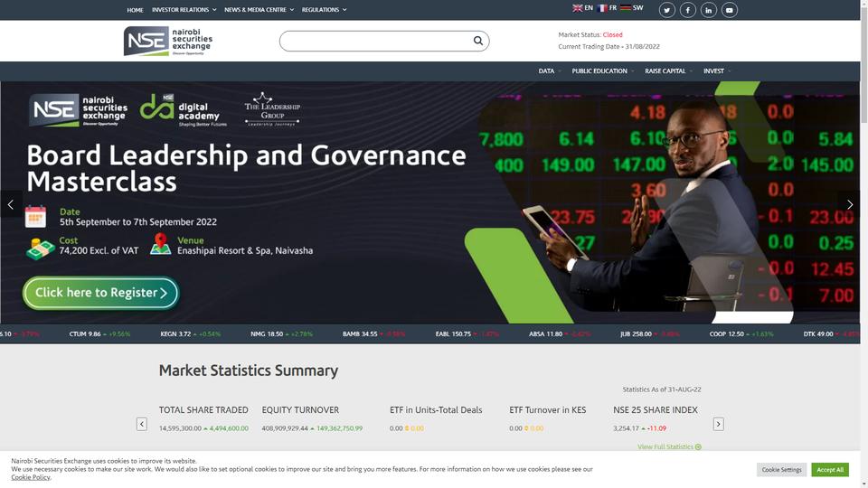Show next market statistics arrow

click(x=718, y=424)
